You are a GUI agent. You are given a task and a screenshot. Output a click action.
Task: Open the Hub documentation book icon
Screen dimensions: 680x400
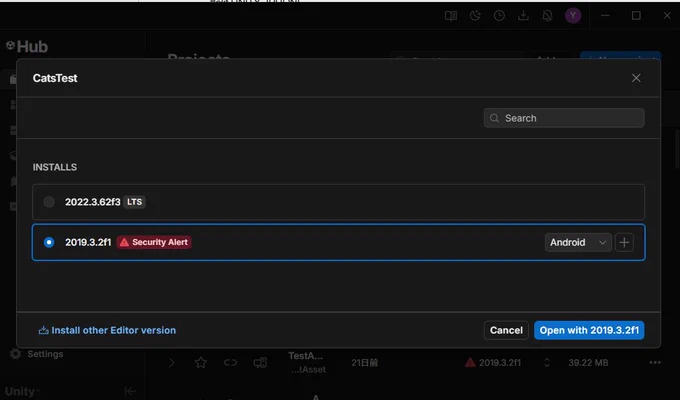[451, 16]
